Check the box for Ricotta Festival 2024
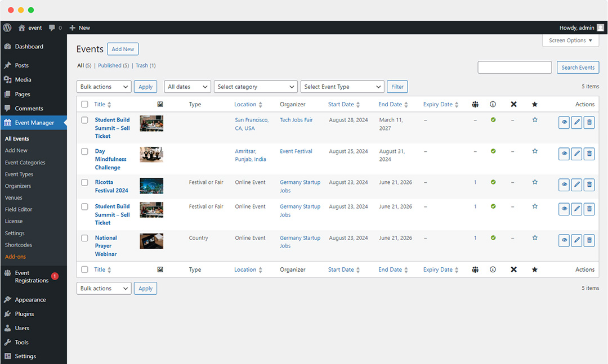 [84, 182]
